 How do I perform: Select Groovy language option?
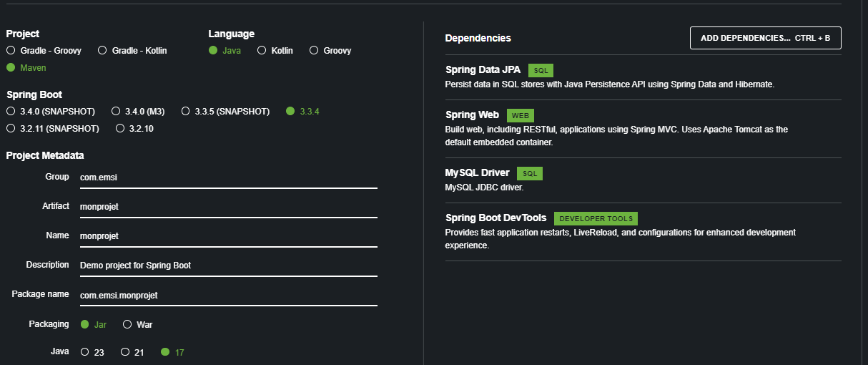(314, 51)
